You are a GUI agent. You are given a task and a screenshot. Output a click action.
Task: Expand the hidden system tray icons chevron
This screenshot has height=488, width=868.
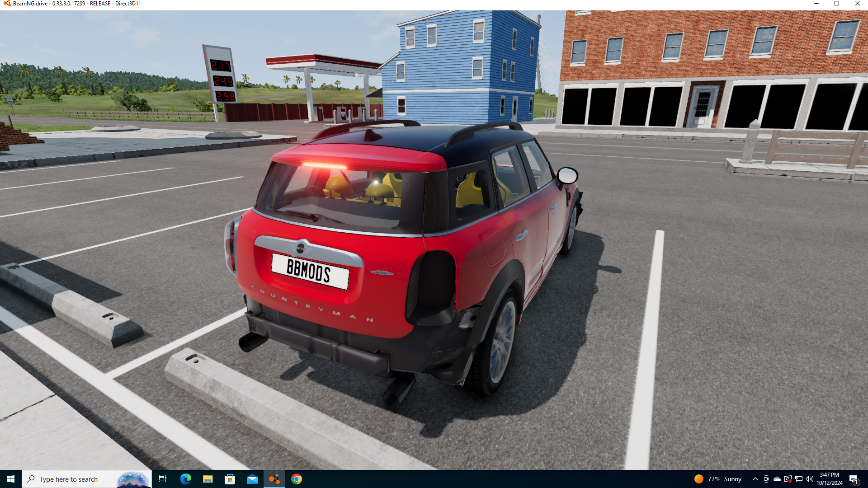pos(755,479)
